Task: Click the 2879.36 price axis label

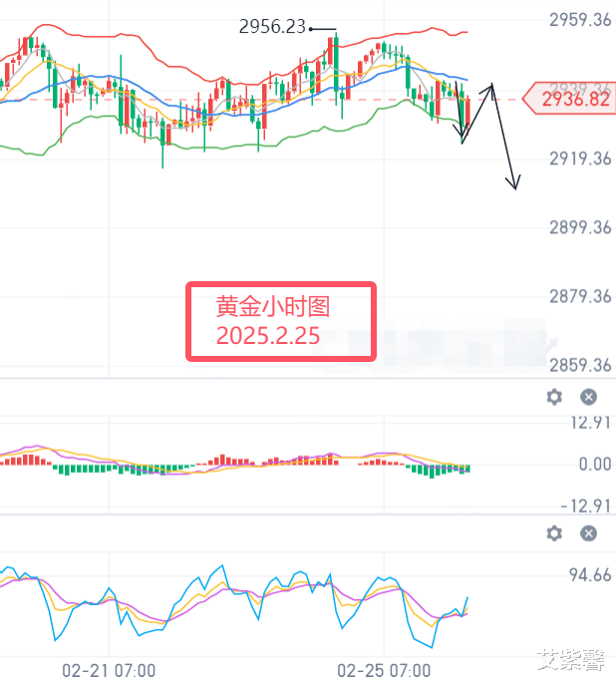Action: [580, 296]
